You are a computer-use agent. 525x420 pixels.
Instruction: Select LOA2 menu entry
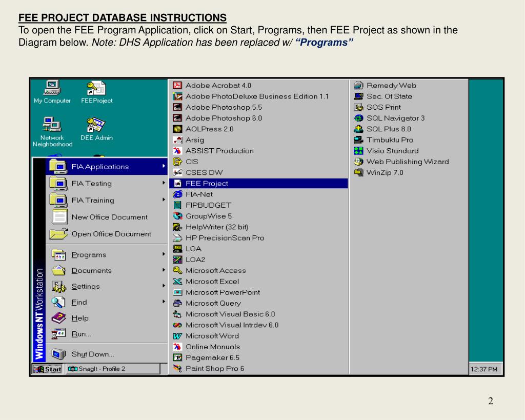tap(259, 259)
